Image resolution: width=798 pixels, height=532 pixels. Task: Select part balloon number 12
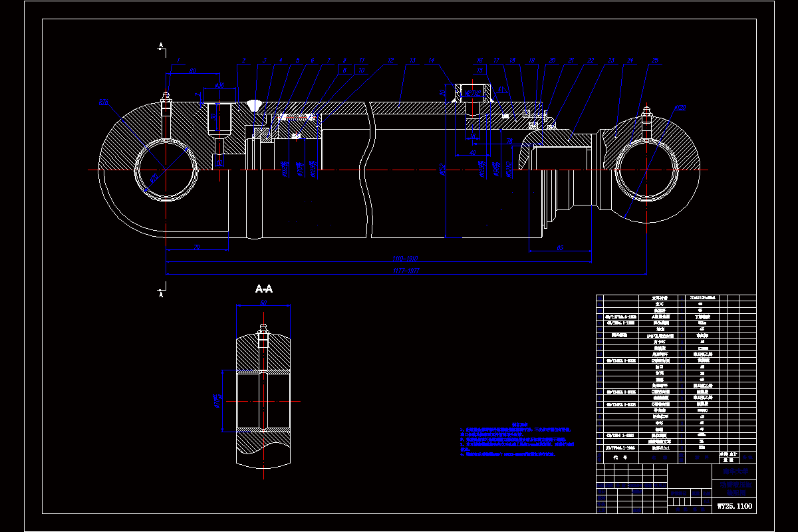coord(390,60)
